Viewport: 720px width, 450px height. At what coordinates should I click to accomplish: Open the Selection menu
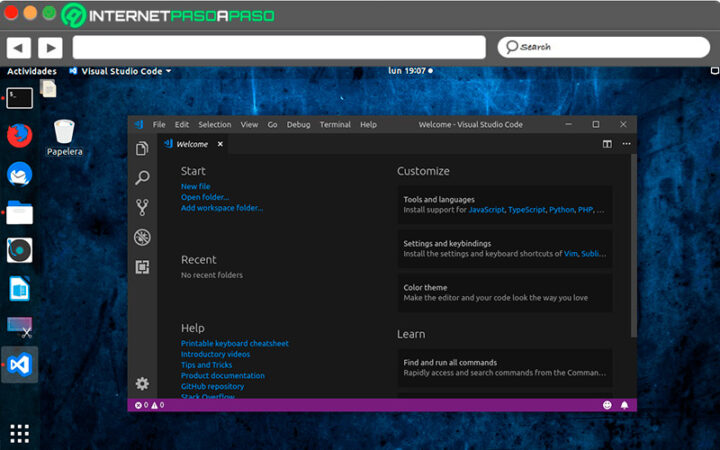214,125
